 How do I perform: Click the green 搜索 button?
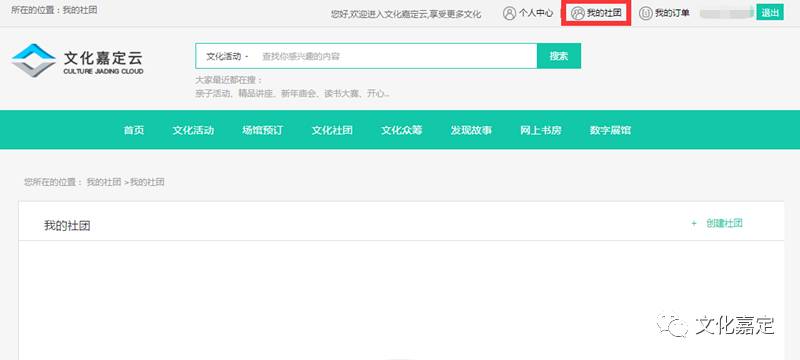click(559, 56)
